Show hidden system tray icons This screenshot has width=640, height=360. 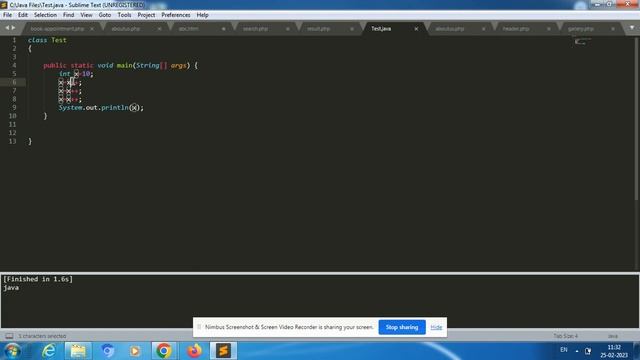click(577, 351)
